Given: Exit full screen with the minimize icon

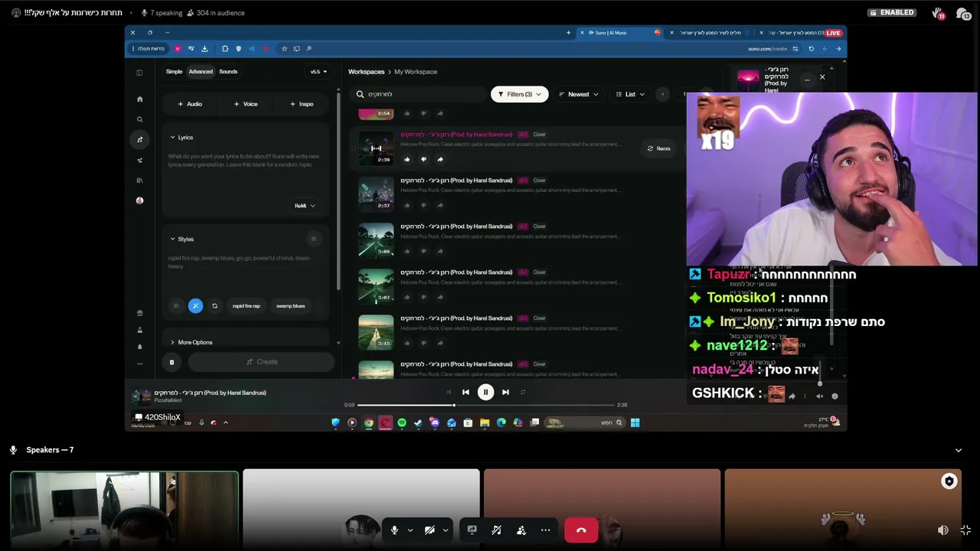Looking at the screenshot, I should (965, 530).
